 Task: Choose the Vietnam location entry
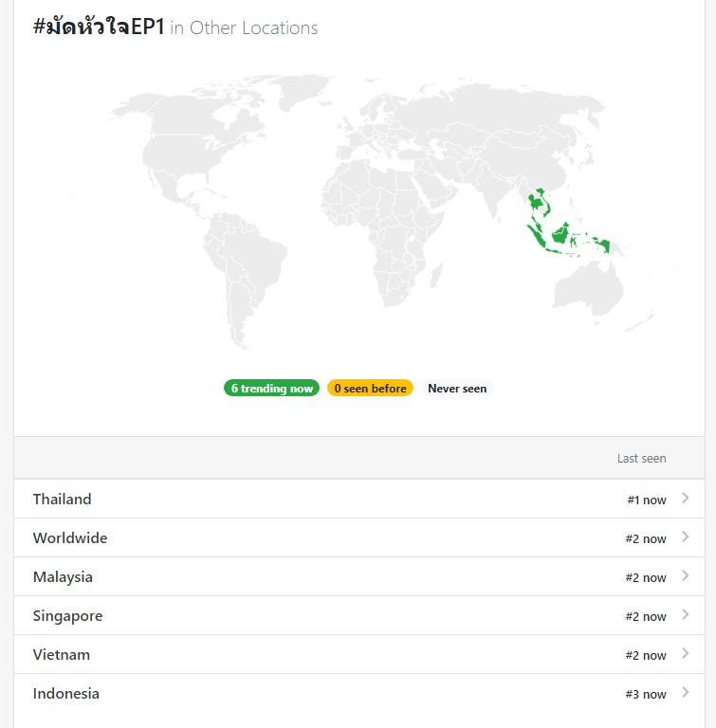(62, 655)
